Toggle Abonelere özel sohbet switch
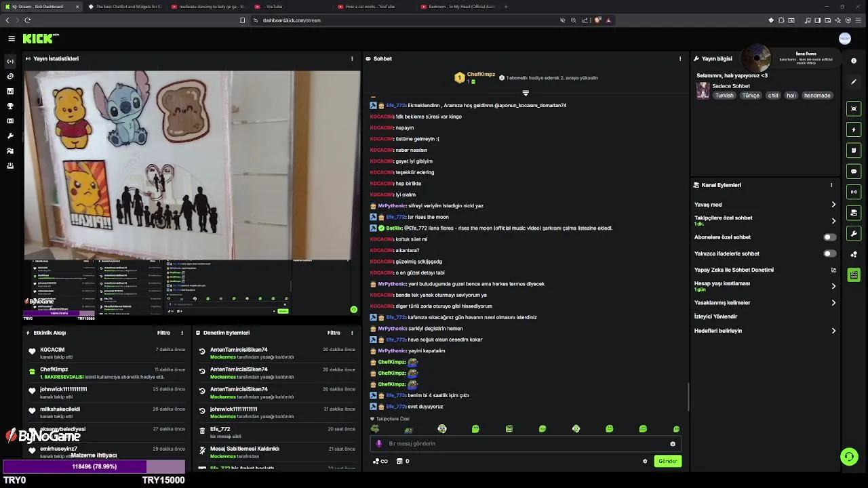The width and height of the screenshot is (868, 488). 829,237
